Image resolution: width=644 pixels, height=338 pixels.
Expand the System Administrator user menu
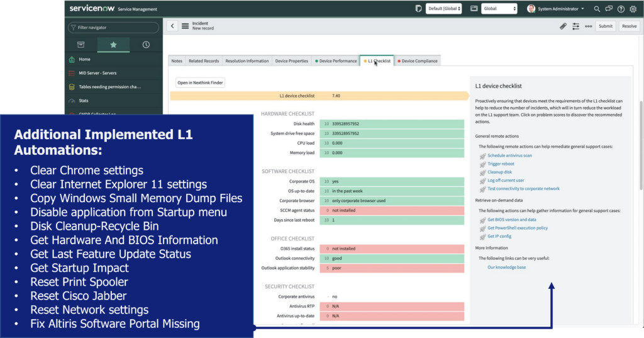(560, 9)
